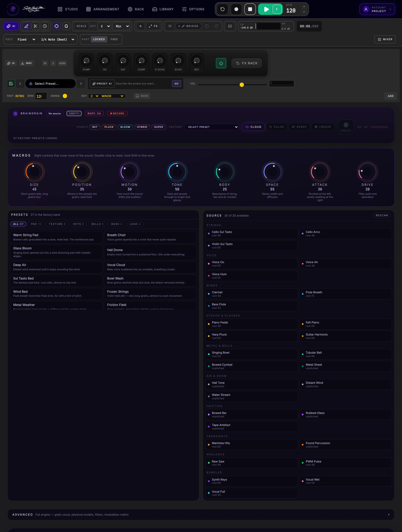This screenshot has height=532, width=402.
Task: Select the PULSE grain mode
Action: coord(277,127)
